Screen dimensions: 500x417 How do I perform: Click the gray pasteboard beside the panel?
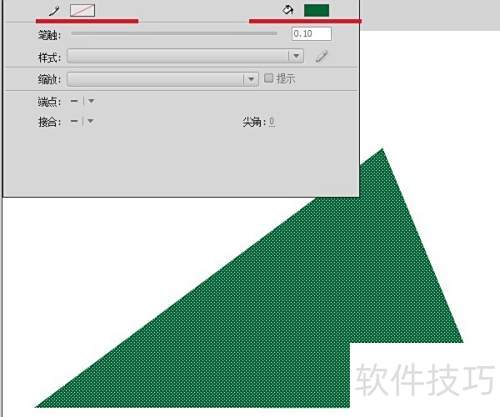tap(430, 15)
